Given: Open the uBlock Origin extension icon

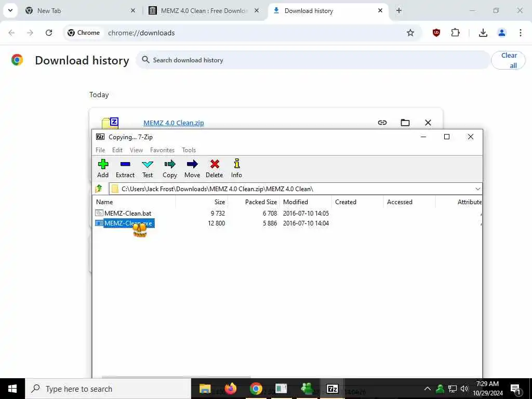Looking at the screenshot, I should 436,33.
